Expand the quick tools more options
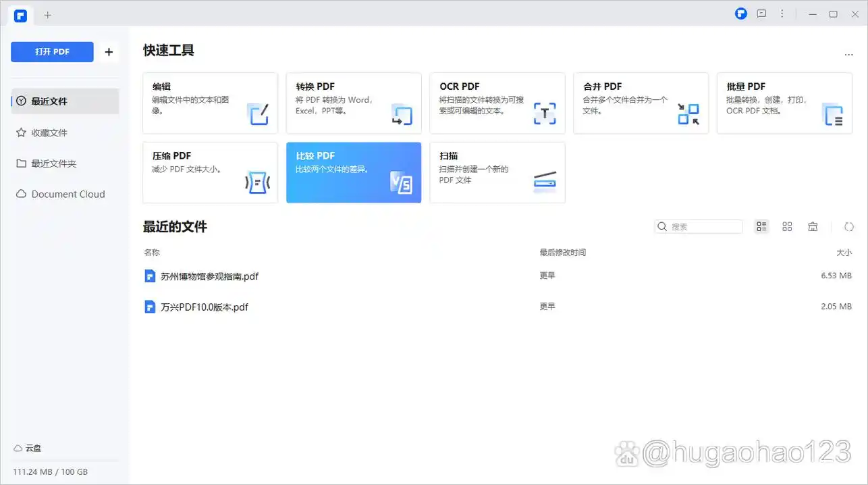This screenshot has height=485, width=868. pos(848,55)
